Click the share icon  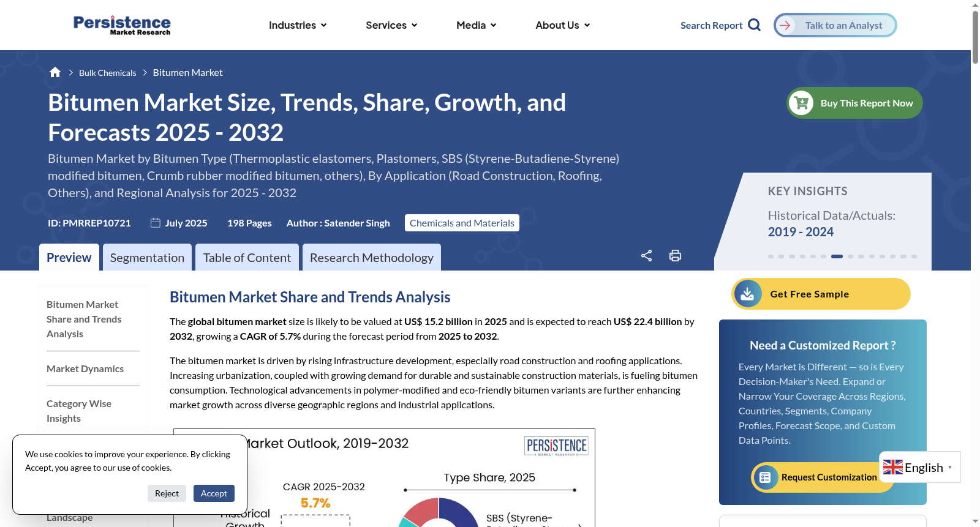point(646,256)
